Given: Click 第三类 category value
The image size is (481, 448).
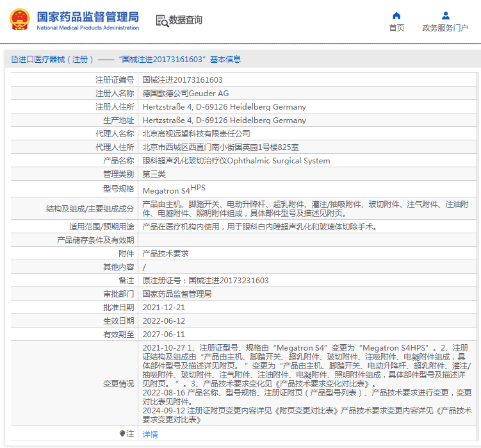Looking at the screenshot, I should [154, 174].
